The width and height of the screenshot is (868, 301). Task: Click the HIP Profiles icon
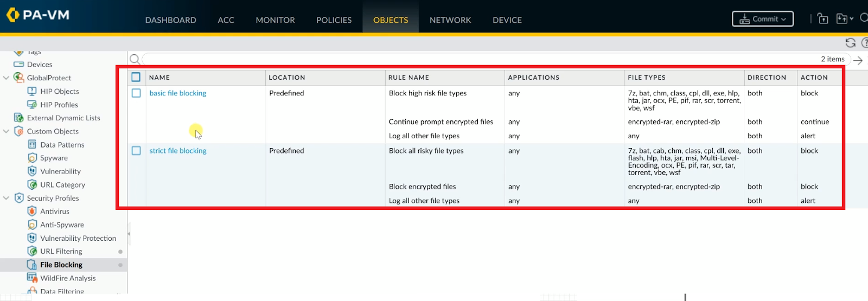[32, 105]
